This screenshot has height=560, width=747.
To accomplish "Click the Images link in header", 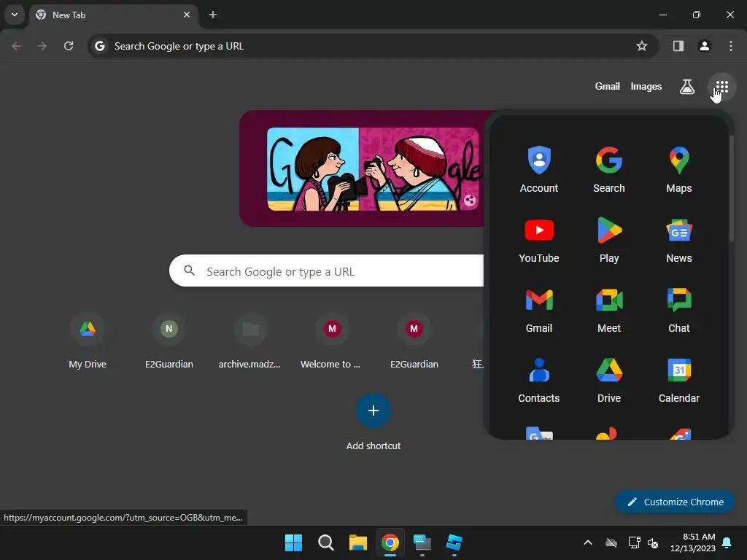I will coord(646,86).
